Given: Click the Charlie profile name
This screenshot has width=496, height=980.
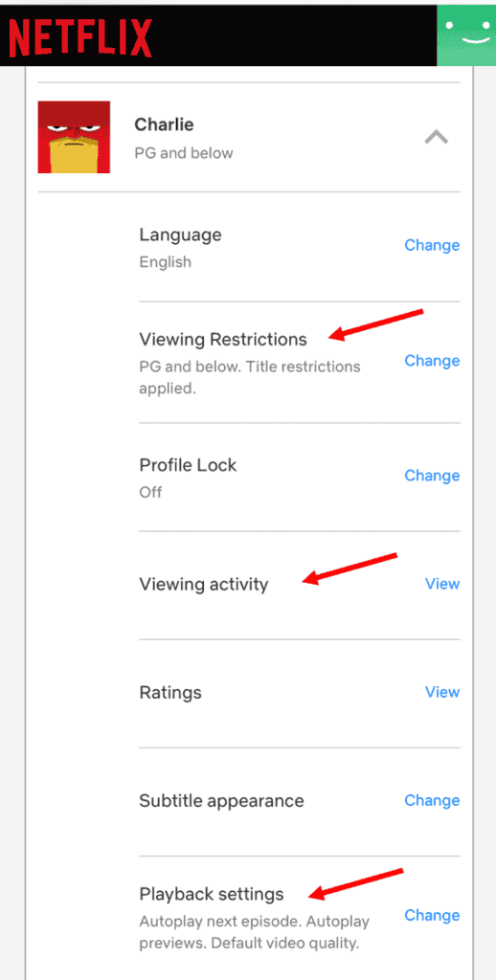Looking at the screenshot, I should click(164, 124).
